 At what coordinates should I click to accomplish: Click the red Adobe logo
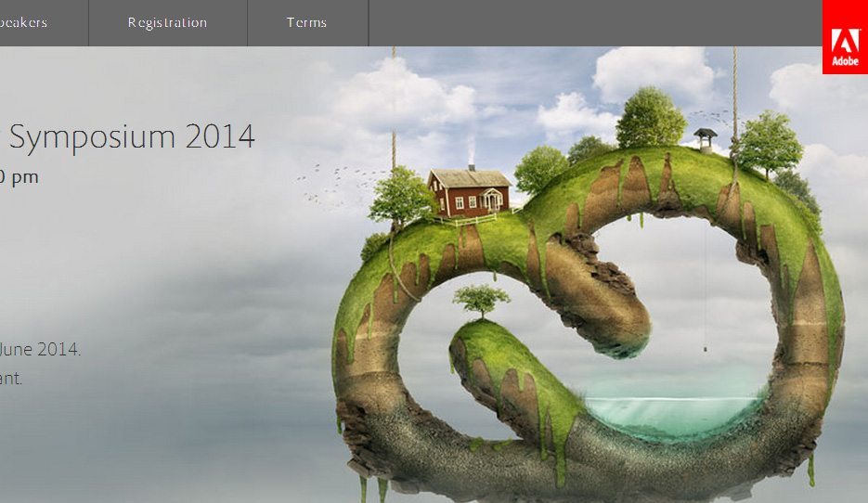click(845, 37)
